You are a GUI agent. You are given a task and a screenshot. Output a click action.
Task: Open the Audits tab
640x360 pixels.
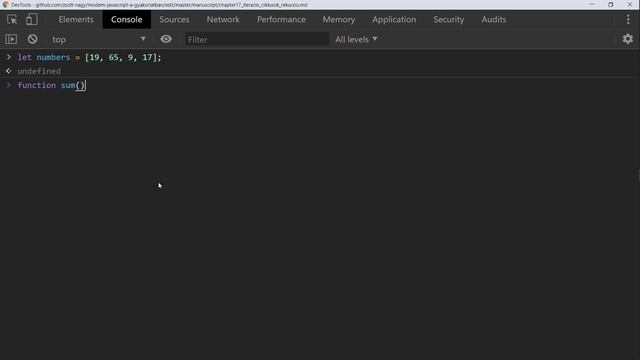coord(493,19)
